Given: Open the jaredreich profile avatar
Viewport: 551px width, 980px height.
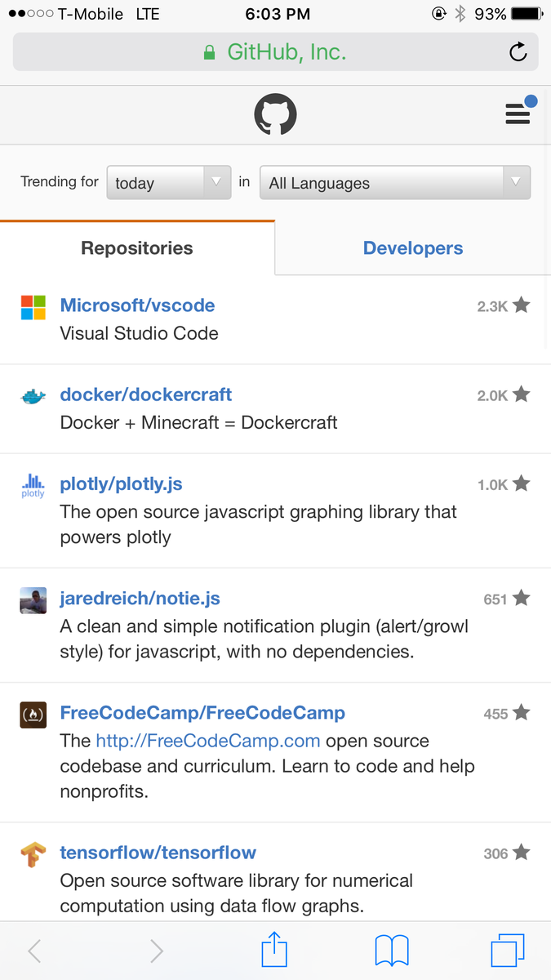Looking at the screenshot, I should [x=33, y=600].
